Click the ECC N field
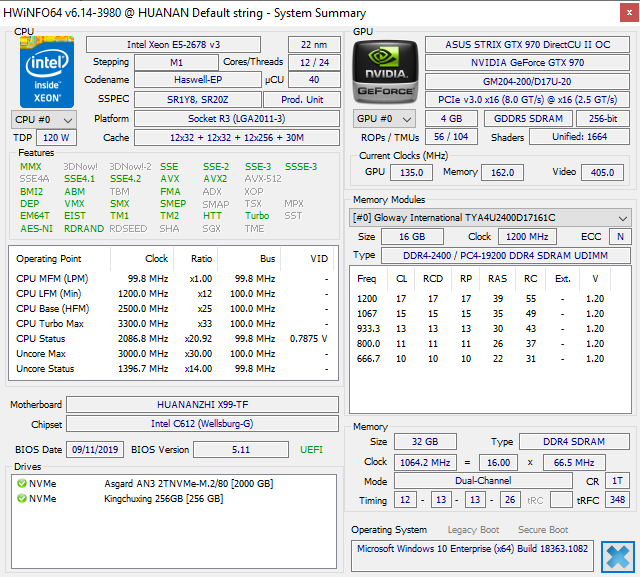This screenshot has width=640, height=577. pos(620,237)
